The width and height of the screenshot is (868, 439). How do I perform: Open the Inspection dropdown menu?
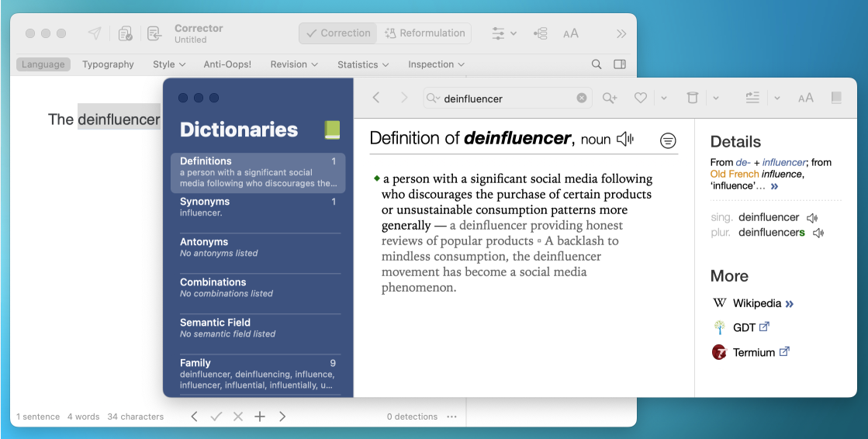tap(436, 64)
